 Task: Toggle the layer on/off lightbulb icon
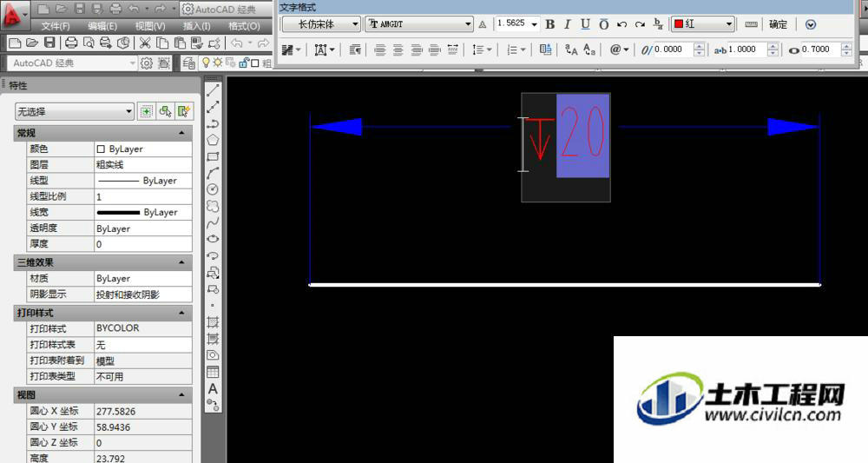click(206, 63)
